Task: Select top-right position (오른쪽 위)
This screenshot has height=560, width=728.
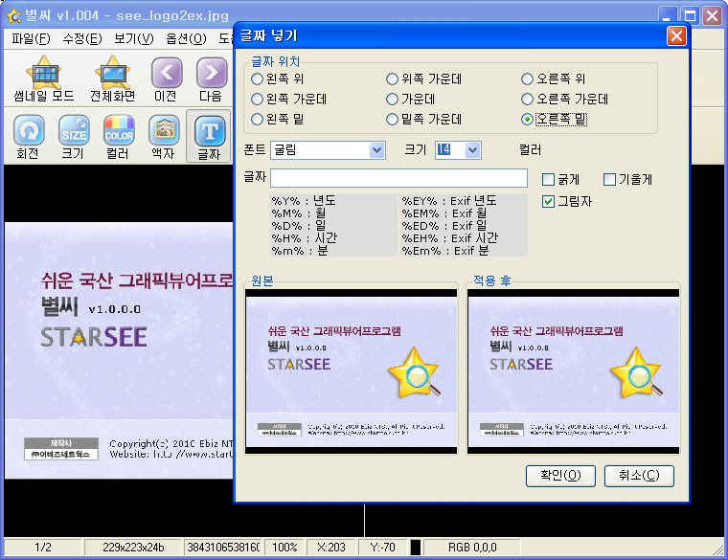Action: tap(553, 78)
